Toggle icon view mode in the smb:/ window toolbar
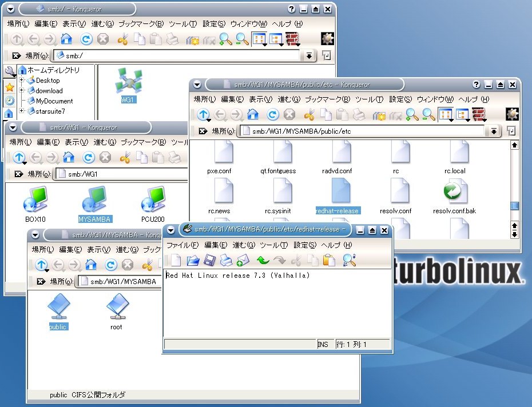The image size is (532, 407). [x=260, y=39]
